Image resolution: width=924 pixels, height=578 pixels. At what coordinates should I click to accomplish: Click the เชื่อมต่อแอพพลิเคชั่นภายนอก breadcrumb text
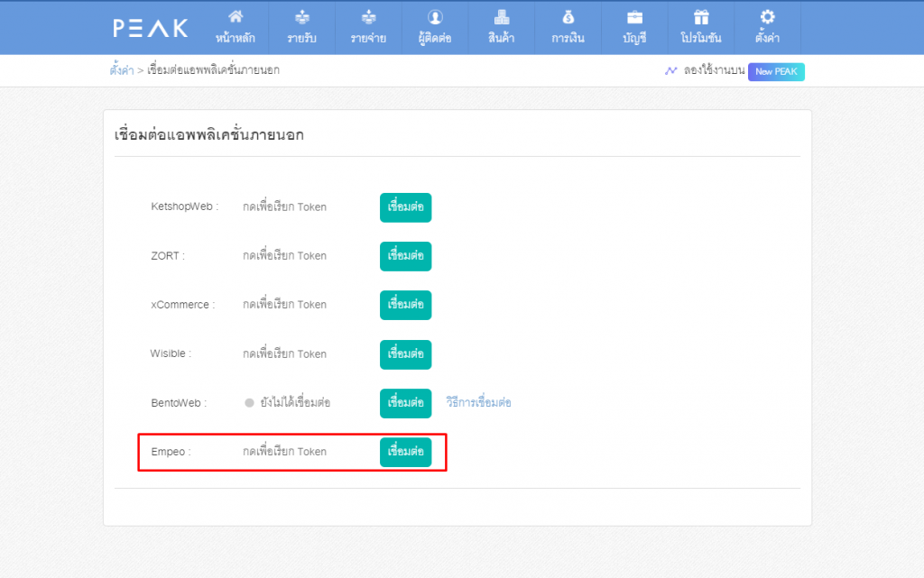tap(213, 70)
